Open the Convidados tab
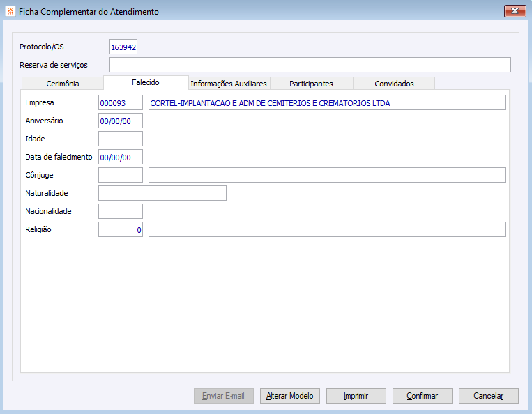 (x=394, y=84)
